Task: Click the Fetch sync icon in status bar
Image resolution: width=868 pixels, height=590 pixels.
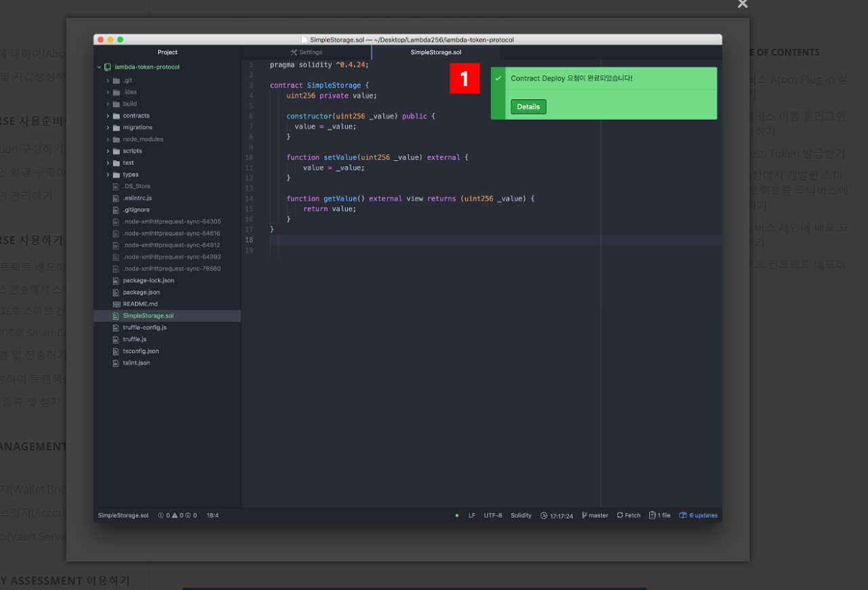Action: click(620, 515)
